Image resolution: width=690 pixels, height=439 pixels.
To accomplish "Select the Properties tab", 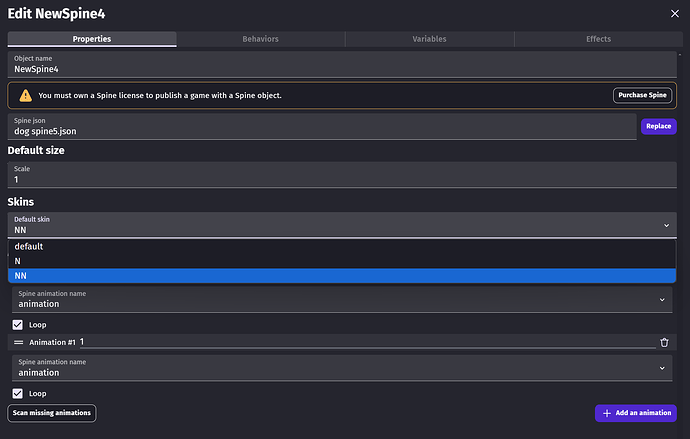I will click(92, 39).
